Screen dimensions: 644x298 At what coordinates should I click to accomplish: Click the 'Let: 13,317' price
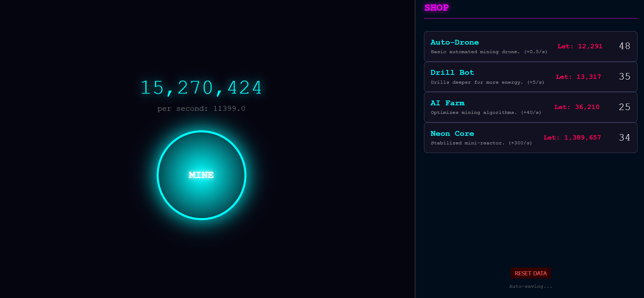pyautogui.click(x=579, y=77)
